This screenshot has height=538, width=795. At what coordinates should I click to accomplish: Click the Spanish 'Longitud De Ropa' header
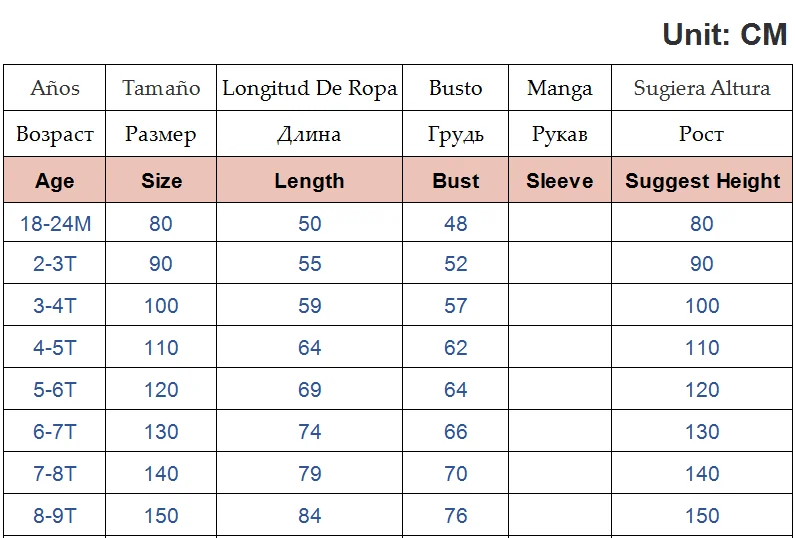pos(309,88)
